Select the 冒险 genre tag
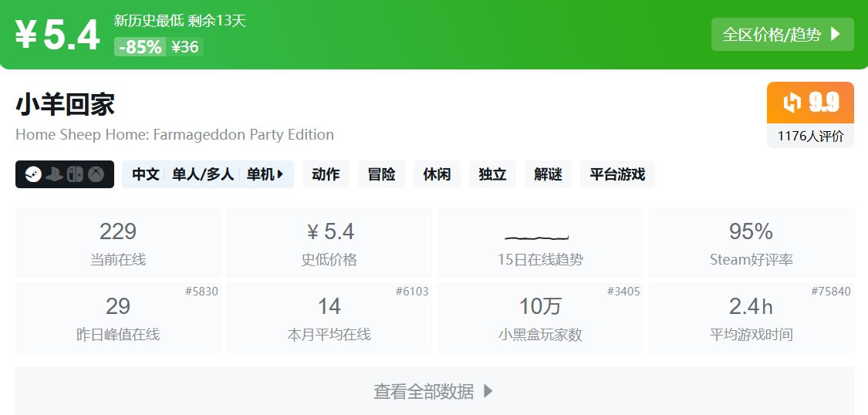Image resolution: width=868 pixels, height=415 pixels. [x=381, y=174]
